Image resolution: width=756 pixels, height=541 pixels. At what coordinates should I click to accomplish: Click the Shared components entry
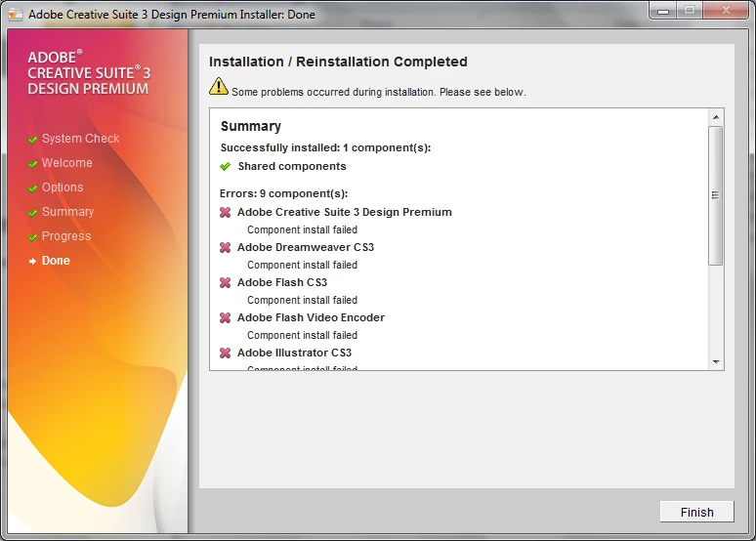(292, 166)
